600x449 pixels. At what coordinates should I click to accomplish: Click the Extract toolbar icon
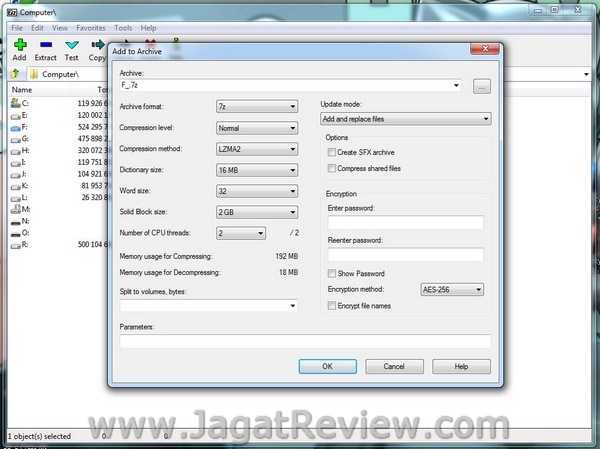click(x=46, y=46)
